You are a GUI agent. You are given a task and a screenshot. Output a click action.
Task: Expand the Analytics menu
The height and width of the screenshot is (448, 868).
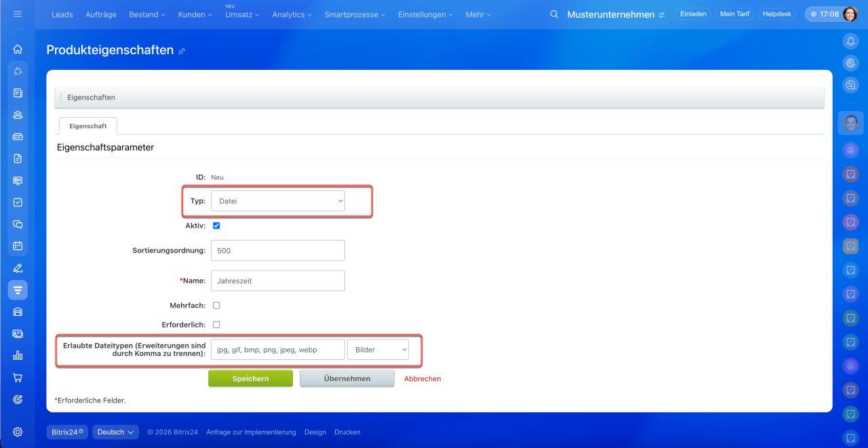click(292, 14)
